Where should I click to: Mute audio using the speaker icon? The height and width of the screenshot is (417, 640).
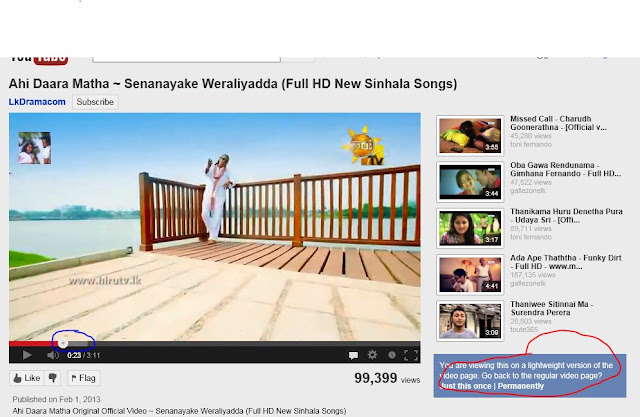(53, 355)
